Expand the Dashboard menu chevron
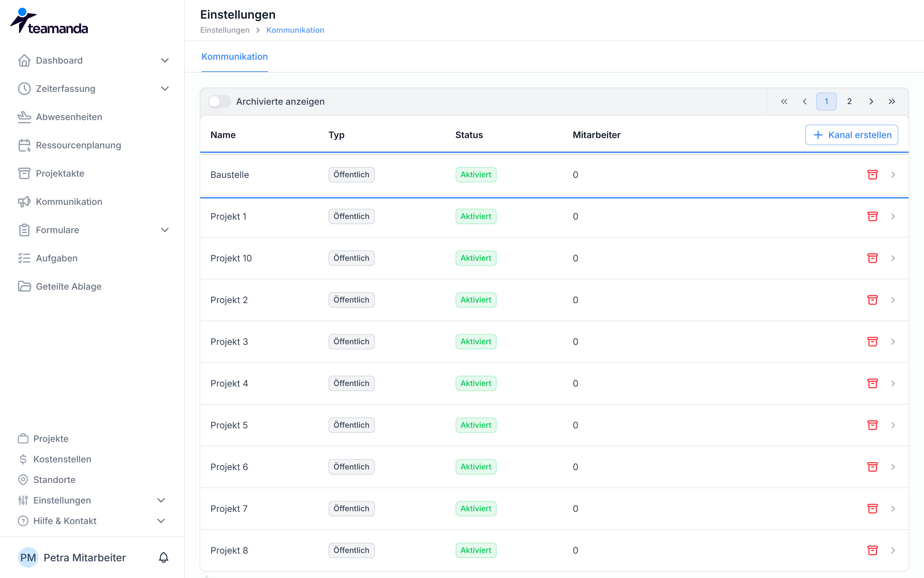The image size is (924, 578). (165, 60)
